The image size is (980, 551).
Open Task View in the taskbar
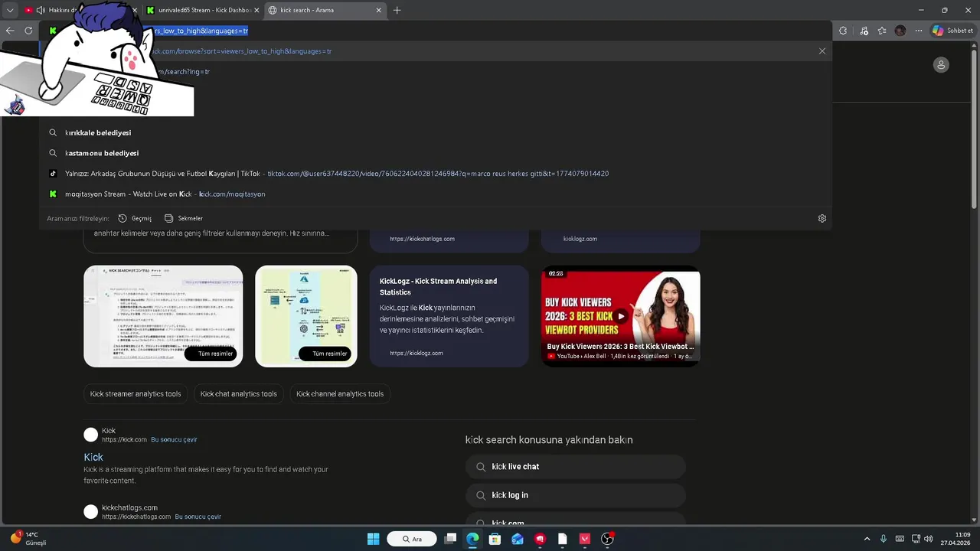coord(451,539)
